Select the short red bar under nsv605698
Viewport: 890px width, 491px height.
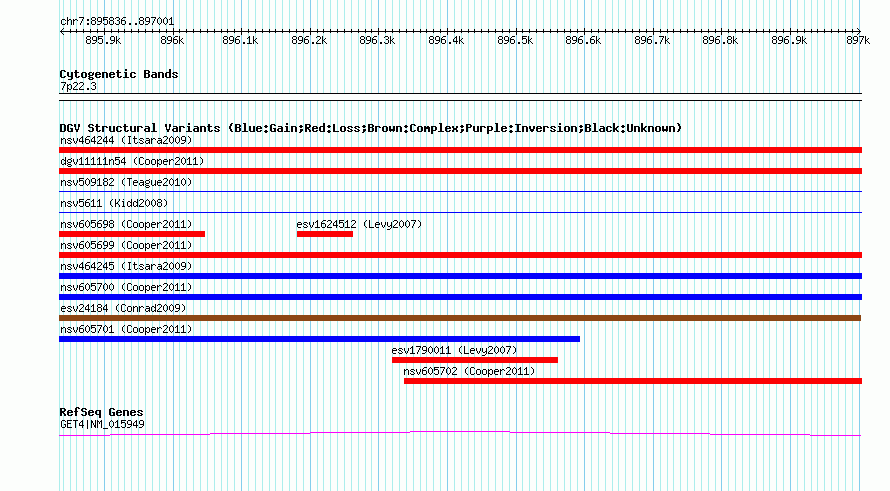click(x=132, y=234)
